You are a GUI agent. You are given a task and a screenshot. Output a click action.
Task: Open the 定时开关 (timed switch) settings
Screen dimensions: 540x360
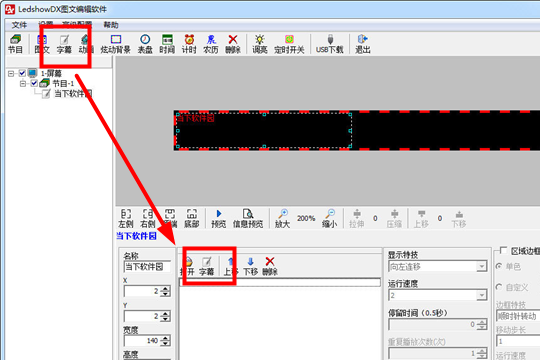click(x=289, y=44)
